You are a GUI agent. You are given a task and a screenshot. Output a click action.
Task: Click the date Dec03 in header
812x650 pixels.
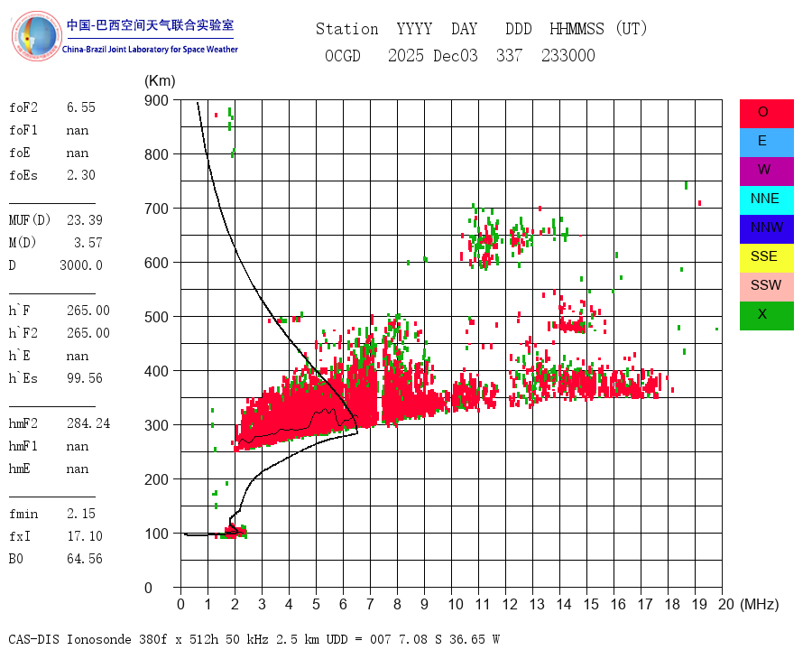click(456, 55)
